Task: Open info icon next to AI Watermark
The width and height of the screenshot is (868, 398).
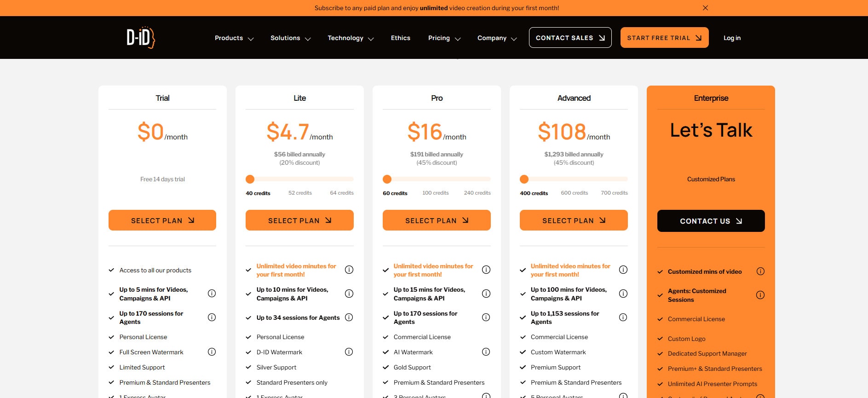Action: (486, 352)
